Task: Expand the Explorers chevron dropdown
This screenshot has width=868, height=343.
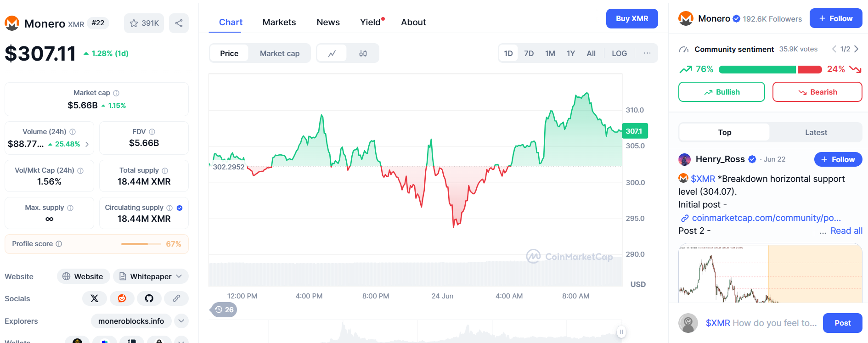Action: [181, 321]
